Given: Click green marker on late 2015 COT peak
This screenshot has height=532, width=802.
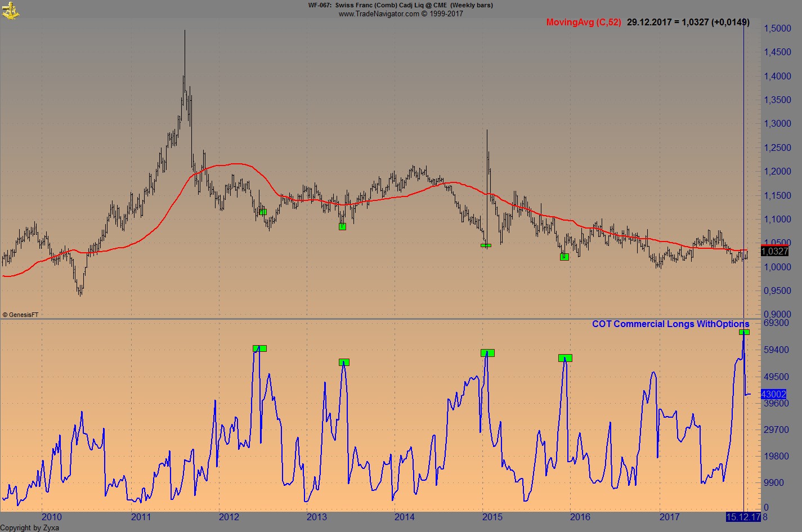Looking at the screenshot, I should tap(565, 358).
